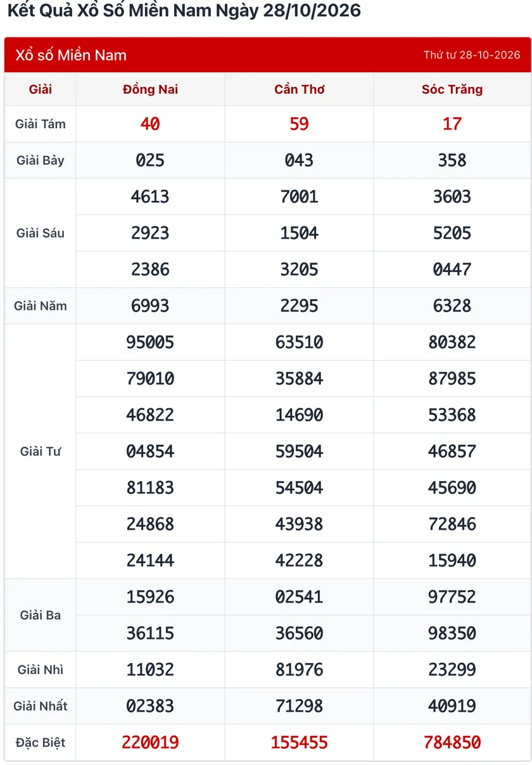Select the Giải Nhất number 71298

pos(300,706)
